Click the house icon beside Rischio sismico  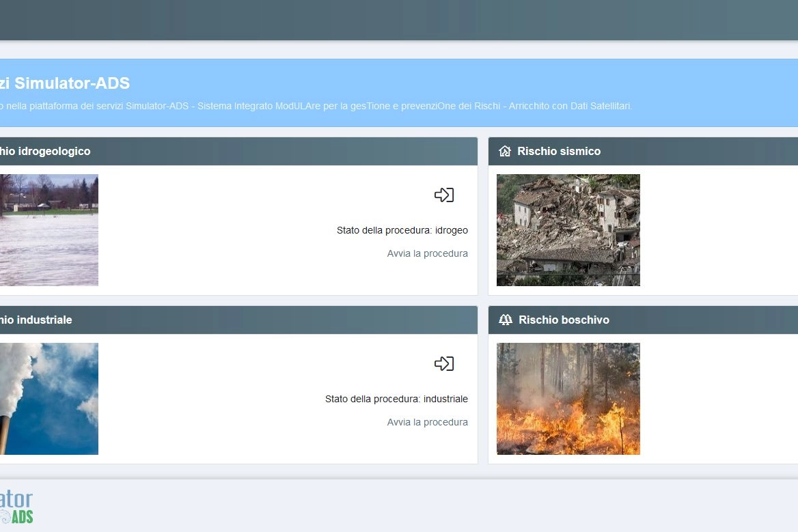pos(505,151)
